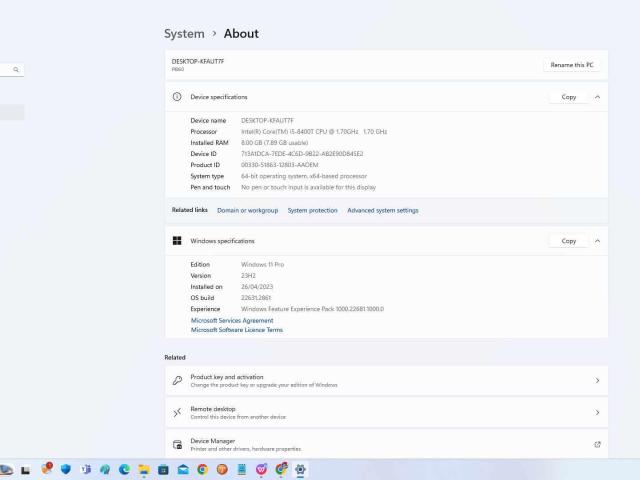Click the Version value 23H2
The height and width of the screenshot is (480, 640).
click(248, 276)
